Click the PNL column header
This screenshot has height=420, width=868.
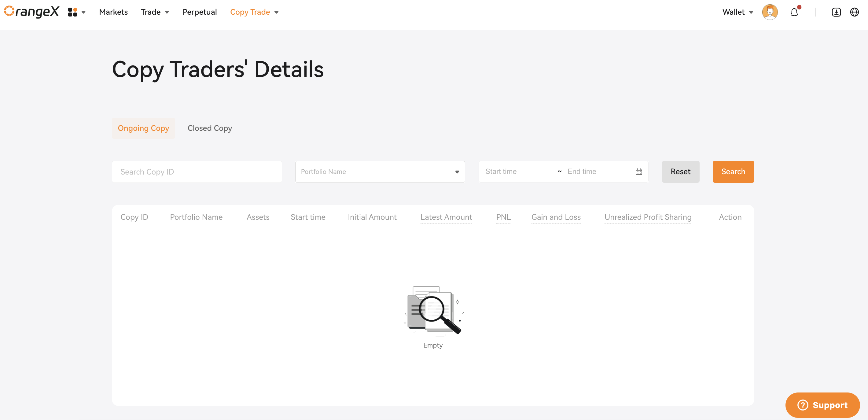pyautogui.click(x=503, y=217)
